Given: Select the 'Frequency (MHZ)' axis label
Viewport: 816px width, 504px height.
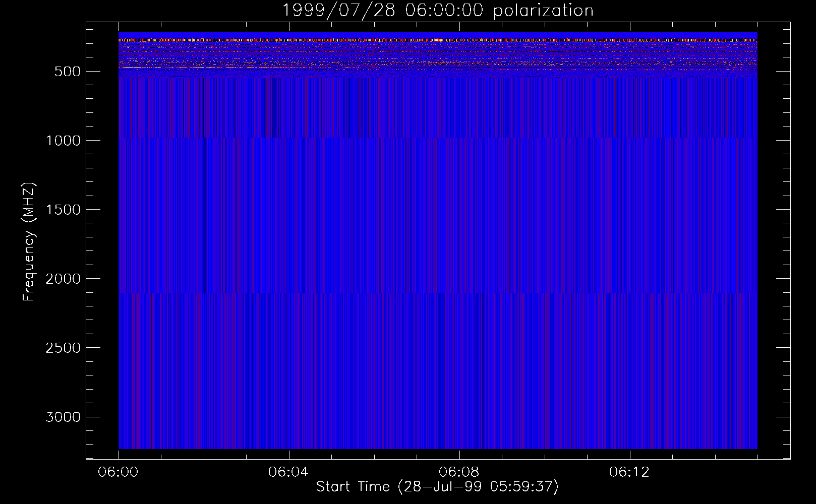Looking at the screenshot, I should point(29,242).
